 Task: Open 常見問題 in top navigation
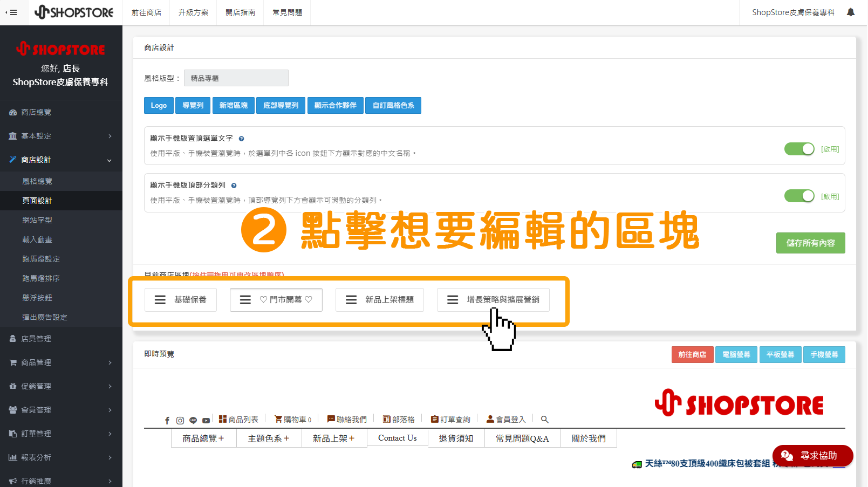287,12
